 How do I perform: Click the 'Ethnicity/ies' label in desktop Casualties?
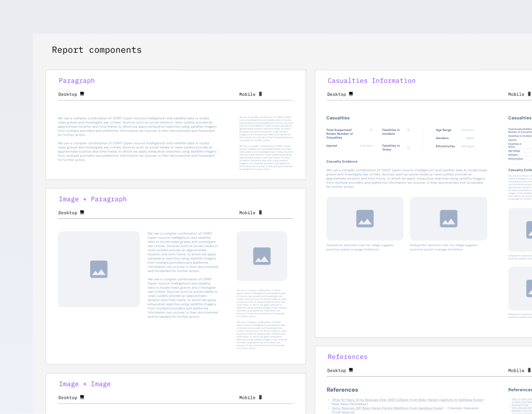(445, 146)
